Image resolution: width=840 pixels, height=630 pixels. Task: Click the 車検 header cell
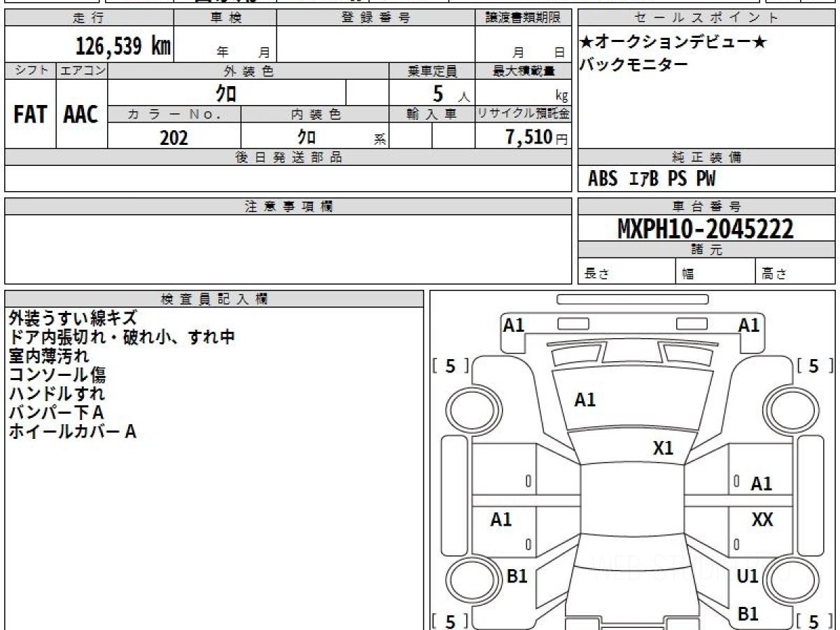click(225, 18)
